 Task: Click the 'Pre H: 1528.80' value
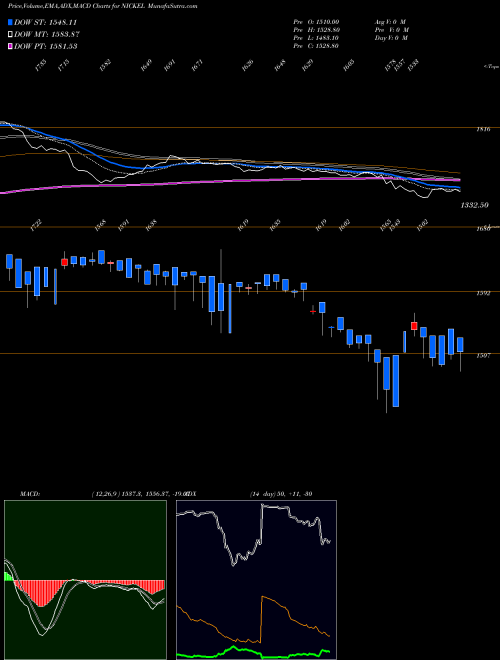click(316, 30)
